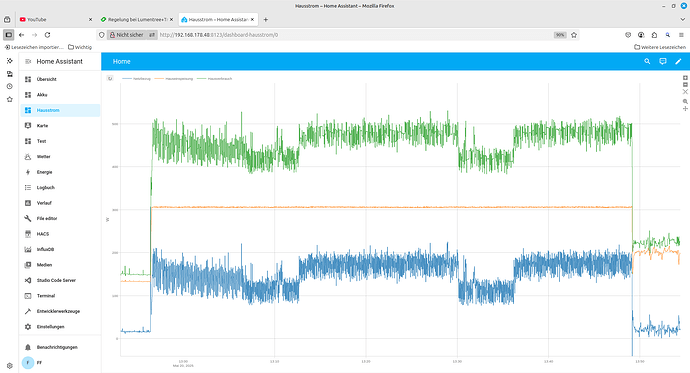Screen dimensions: 690x373
Task: Click the browser forward arrow
Action: point(34,35)
